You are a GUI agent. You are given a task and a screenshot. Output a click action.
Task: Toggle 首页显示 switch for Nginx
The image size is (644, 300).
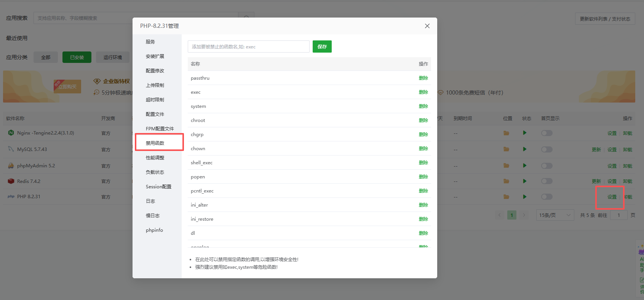[547, 133]
